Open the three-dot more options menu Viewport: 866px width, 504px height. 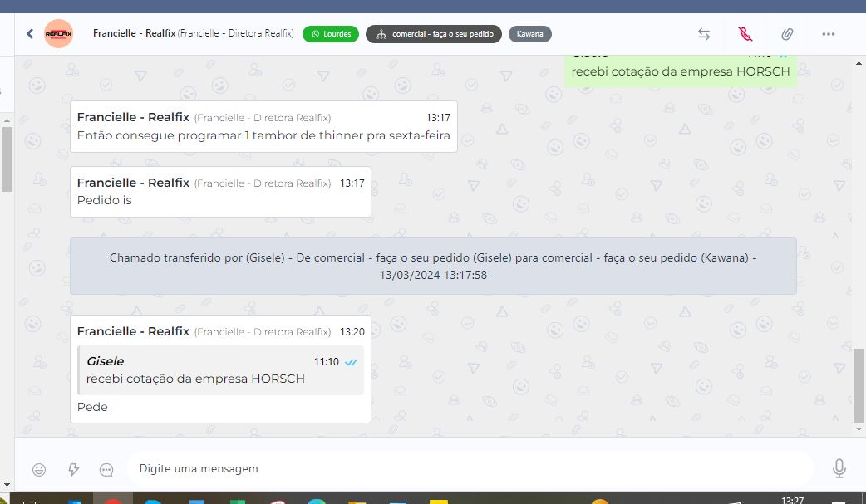(828, 34)
